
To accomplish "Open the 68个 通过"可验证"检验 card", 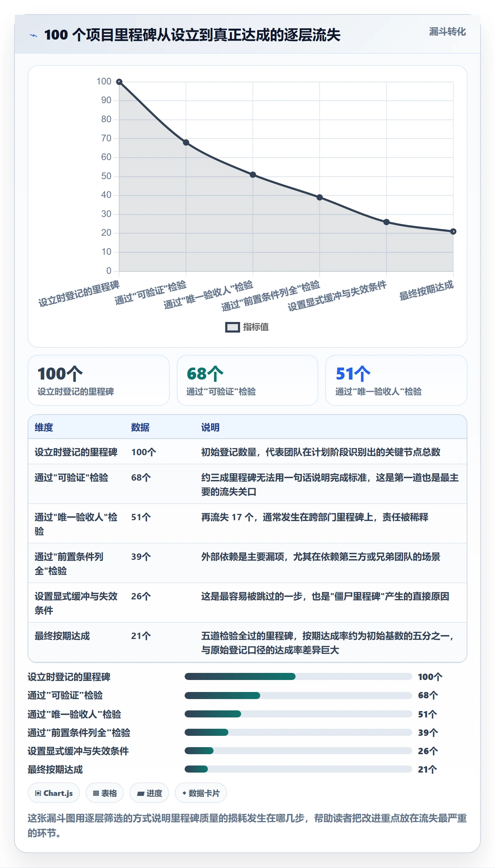I will 248,380.
